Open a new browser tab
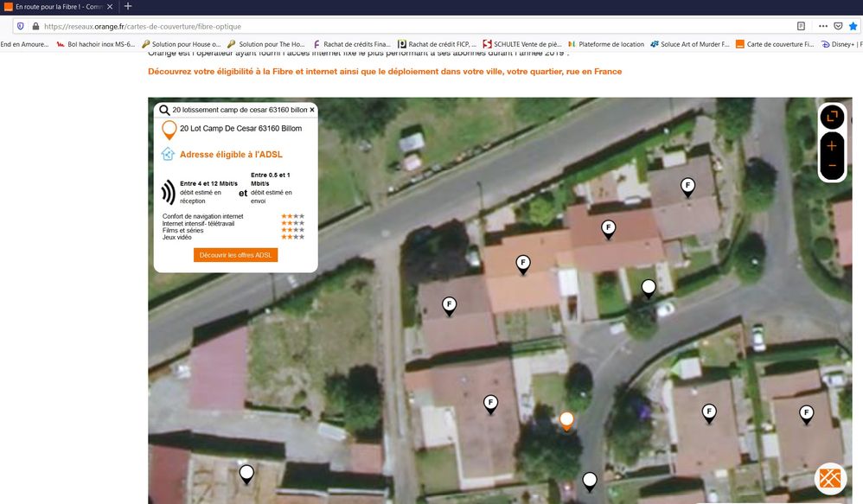 pyautogui.click(x=128, y=7)
